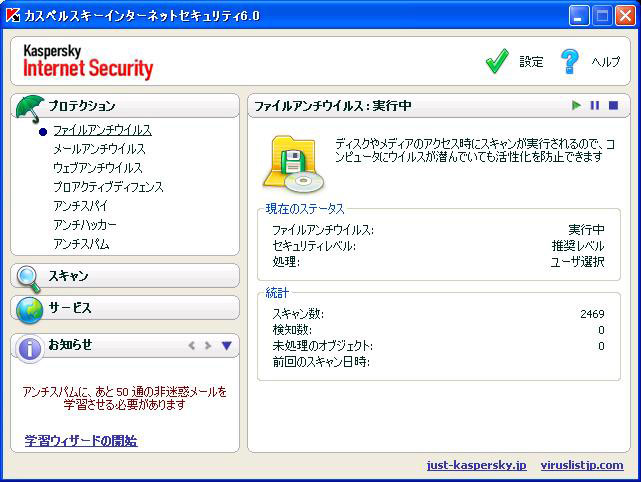Viewport: 641px width, 482px height.
Task: Click the anti-spam training notification message
Action: (x=125, y=398)
